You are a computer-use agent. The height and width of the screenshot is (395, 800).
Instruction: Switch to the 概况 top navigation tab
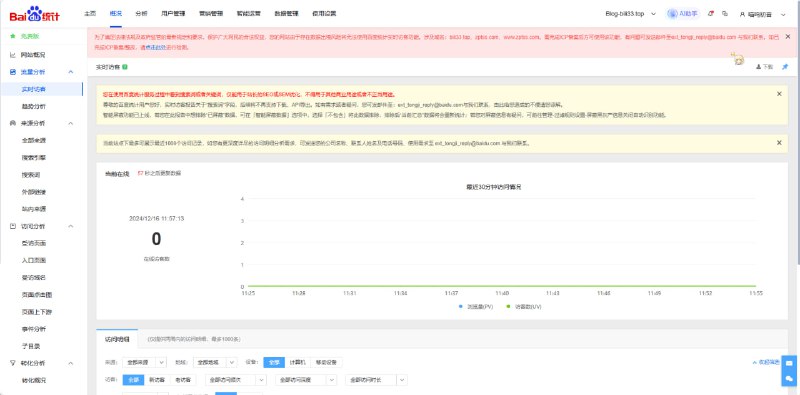pyautogui.click(x=116, y=14)
